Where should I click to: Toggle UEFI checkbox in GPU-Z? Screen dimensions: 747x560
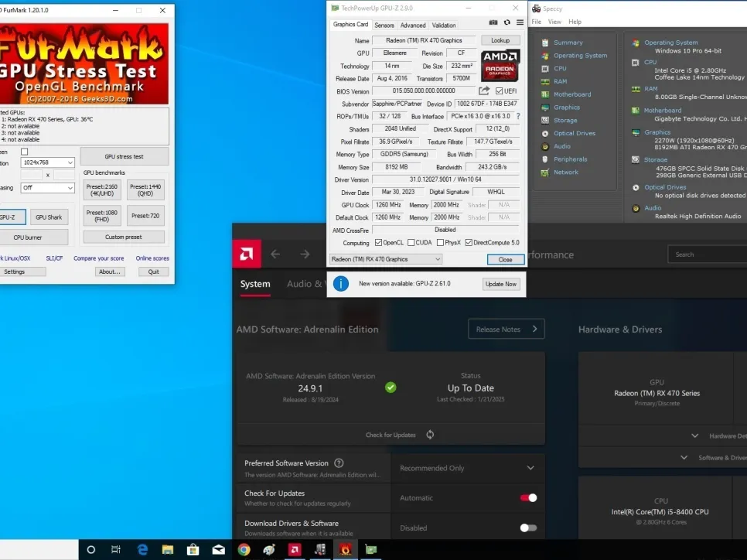499,90
